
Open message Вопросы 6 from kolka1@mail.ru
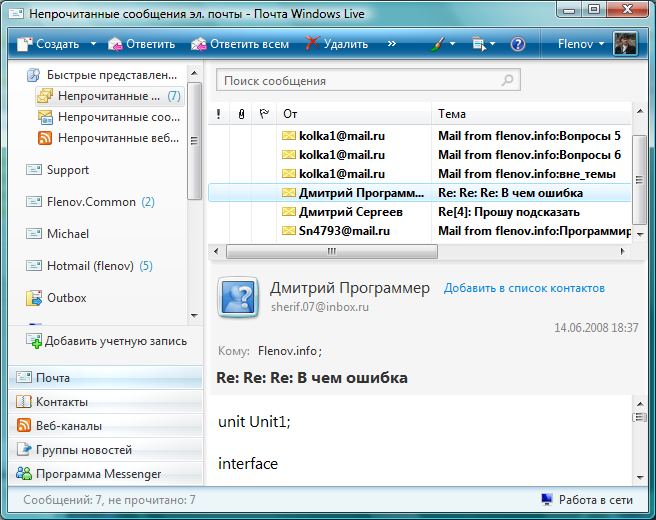click(420, 155)
